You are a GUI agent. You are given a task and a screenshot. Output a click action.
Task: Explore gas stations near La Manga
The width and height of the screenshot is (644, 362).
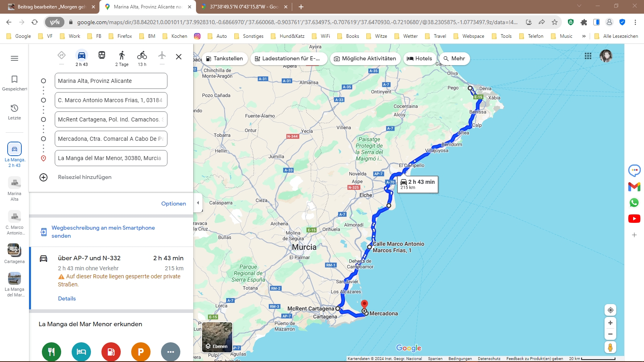pyautogui.click(x=111, y=352)
